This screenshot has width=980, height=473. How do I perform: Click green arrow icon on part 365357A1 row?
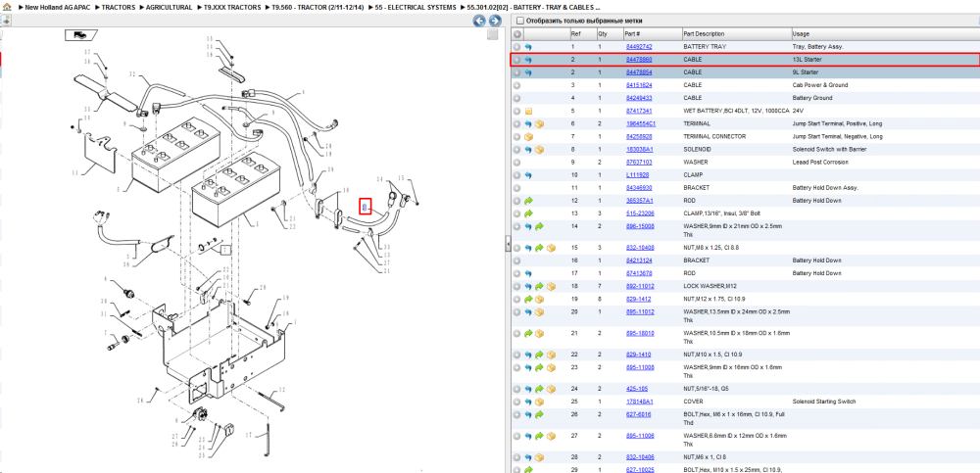[528, 201]
